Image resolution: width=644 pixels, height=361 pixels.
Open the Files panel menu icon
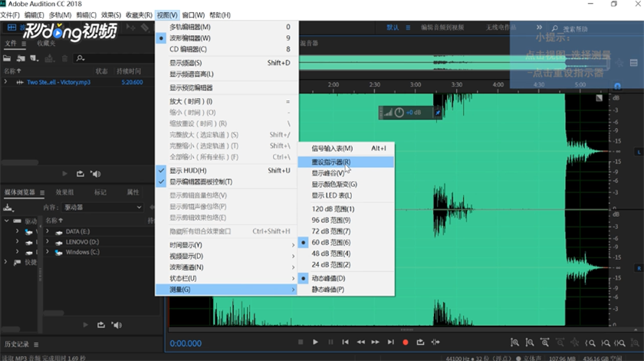click(24, 44)
